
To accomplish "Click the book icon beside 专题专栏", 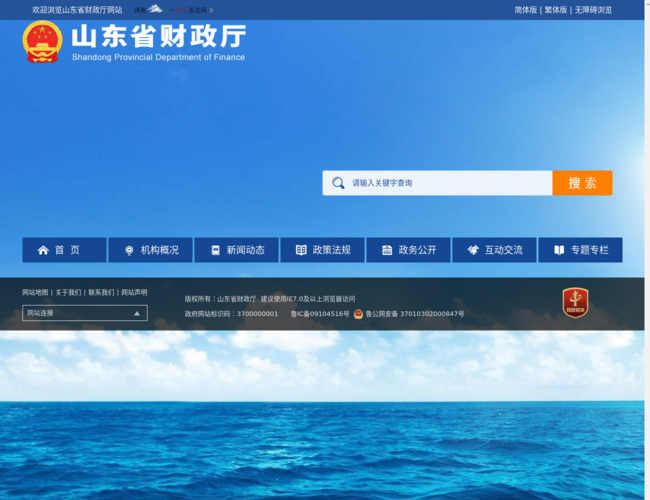I will (x=559, y=250).
